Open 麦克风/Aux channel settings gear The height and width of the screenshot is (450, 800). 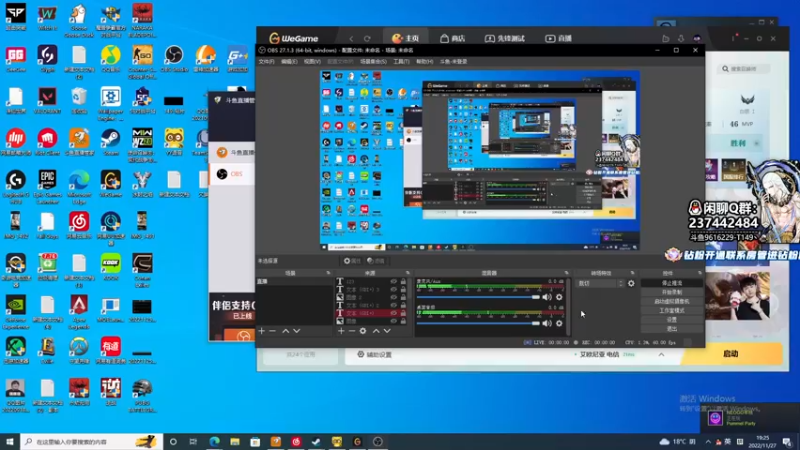tap(559, 297)
